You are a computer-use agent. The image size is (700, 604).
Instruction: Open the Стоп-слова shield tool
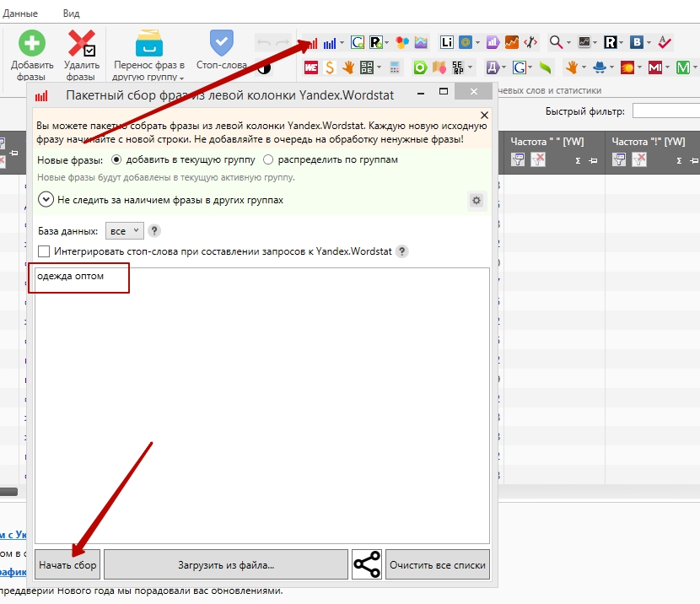pos(222,43)
